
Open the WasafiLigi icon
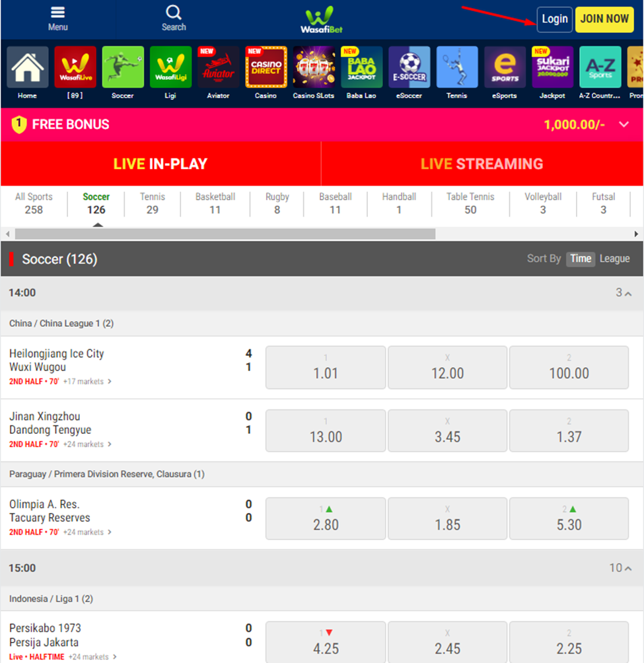click(171, 67)
